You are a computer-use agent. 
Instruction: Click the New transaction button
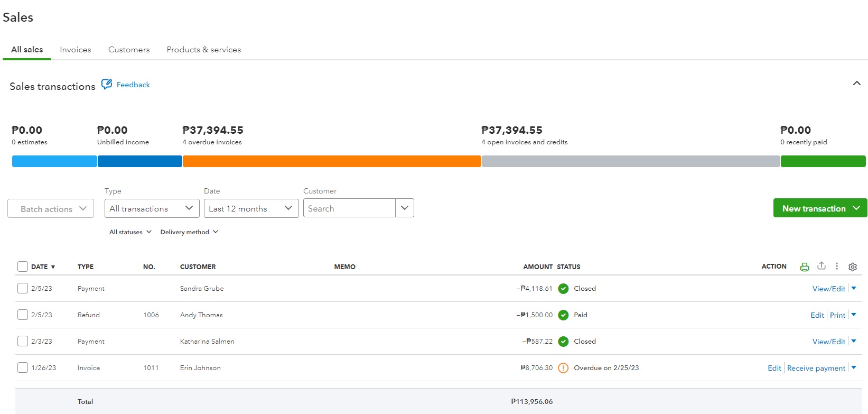pos(820,208)
